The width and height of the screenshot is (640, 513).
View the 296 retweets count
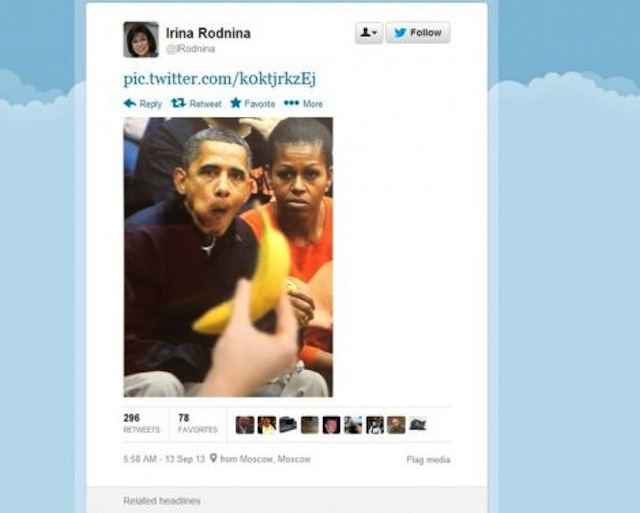[x=142, y=423]
